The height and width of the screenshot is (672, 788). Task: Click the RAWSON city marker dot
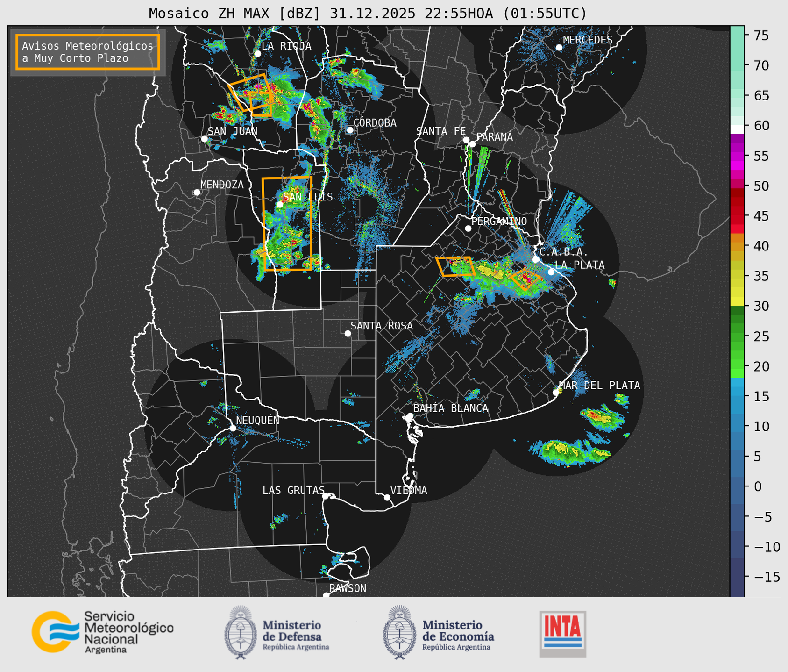(x=326, y=595)
